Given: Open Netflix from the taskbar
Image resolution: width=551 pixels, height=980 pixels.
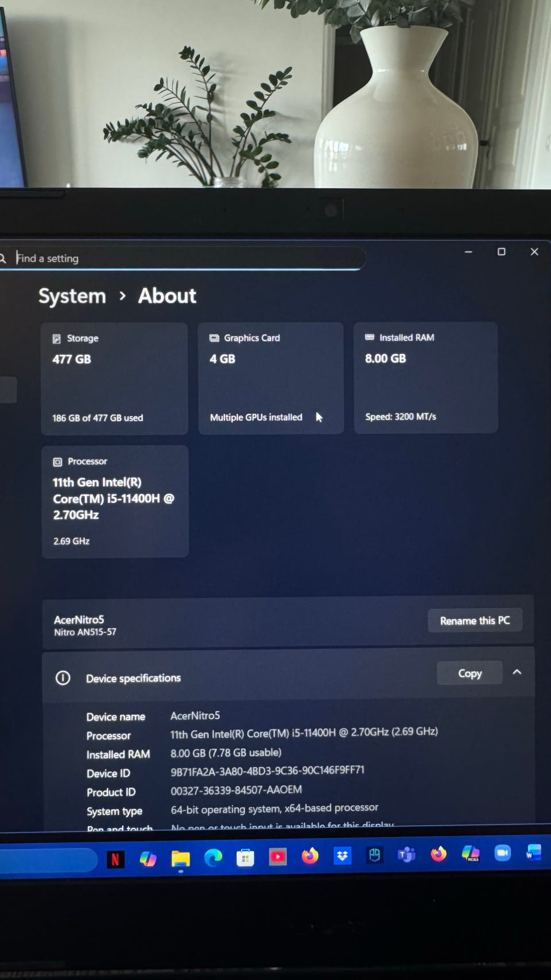Looking at the screenshot, I should (x=115, y=859).
